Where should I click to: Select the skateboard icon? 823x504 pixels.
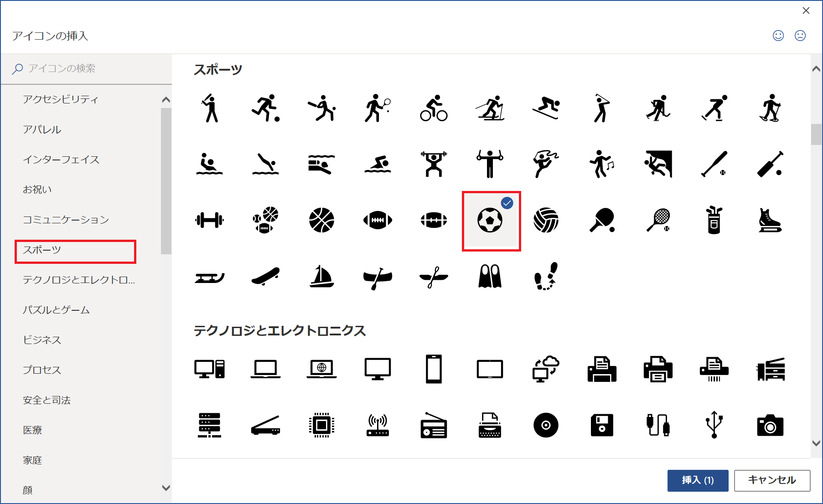click(265, 277)
